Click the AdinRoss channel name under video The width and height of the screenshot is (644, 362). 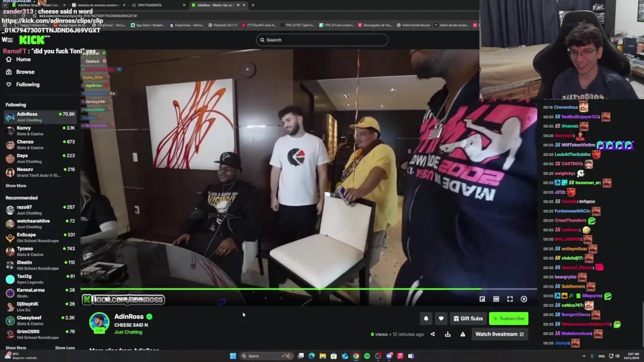pos(129,316)
